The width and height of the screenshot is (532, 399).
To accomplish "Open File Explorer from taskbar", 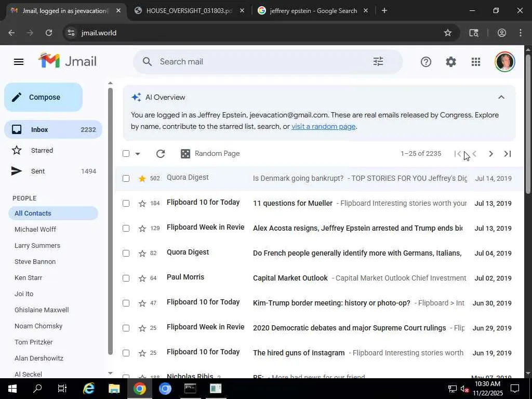I will [114, 389].
